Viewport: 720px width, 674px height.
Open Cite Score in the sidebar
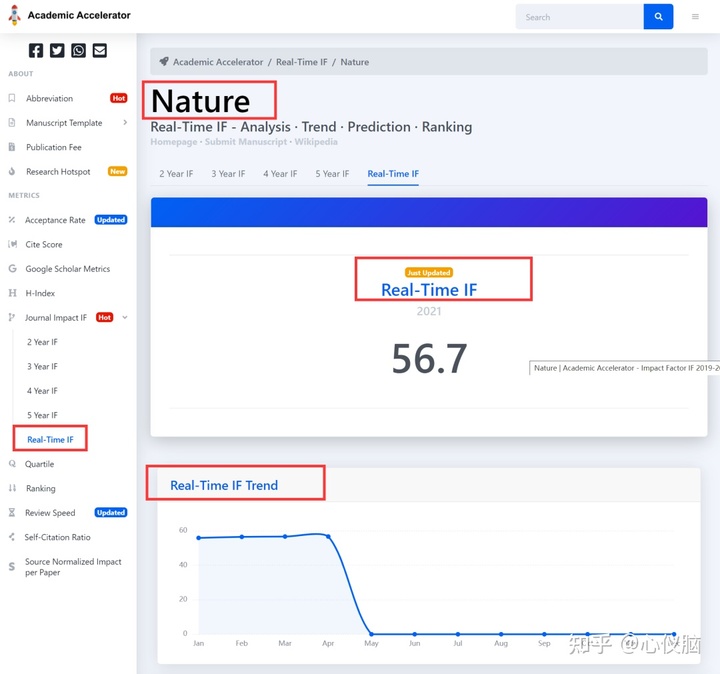point(44,244)
